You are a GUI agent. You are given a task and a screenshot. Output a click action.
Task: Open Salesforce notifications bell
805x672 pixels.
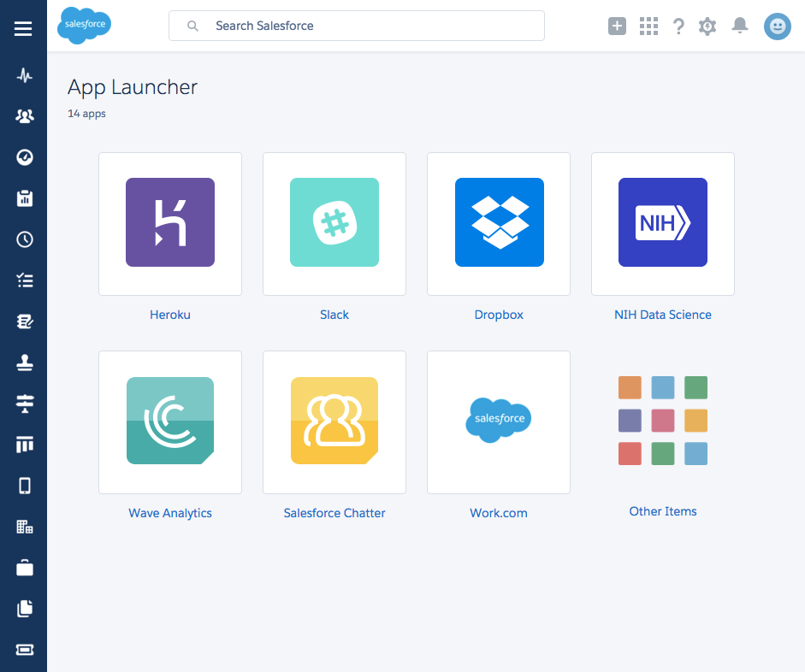(740, 26)
